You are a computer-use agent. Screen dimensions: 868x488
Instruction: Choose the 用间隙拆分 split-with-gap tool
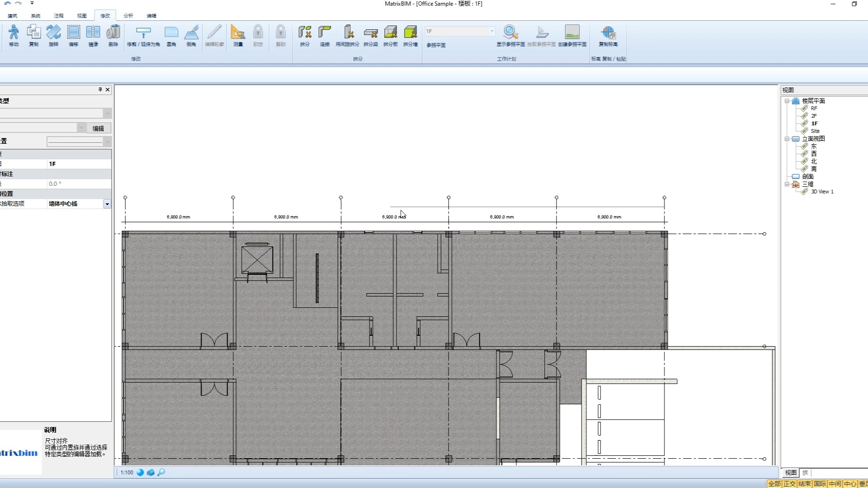[x=347, y=35]
